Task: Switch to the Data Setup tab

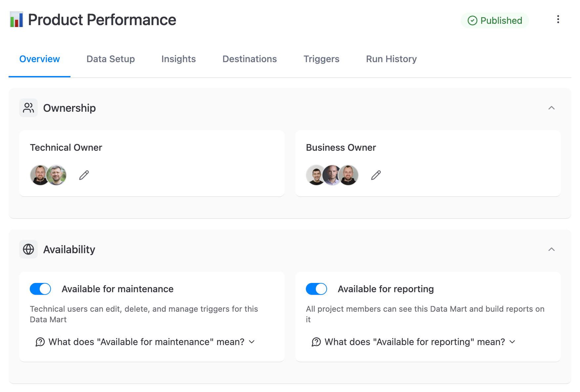Action: tap(110, 59)
